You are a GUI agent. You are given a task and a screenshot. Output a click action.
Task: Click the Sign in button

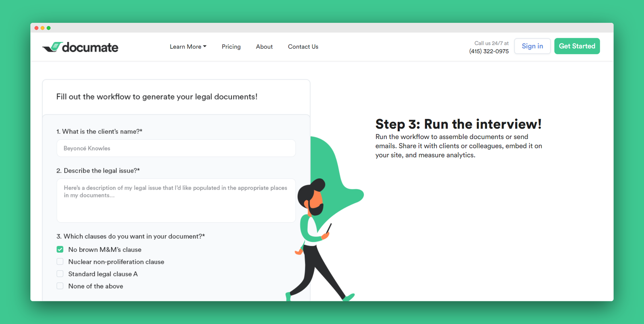coord(532,46)
